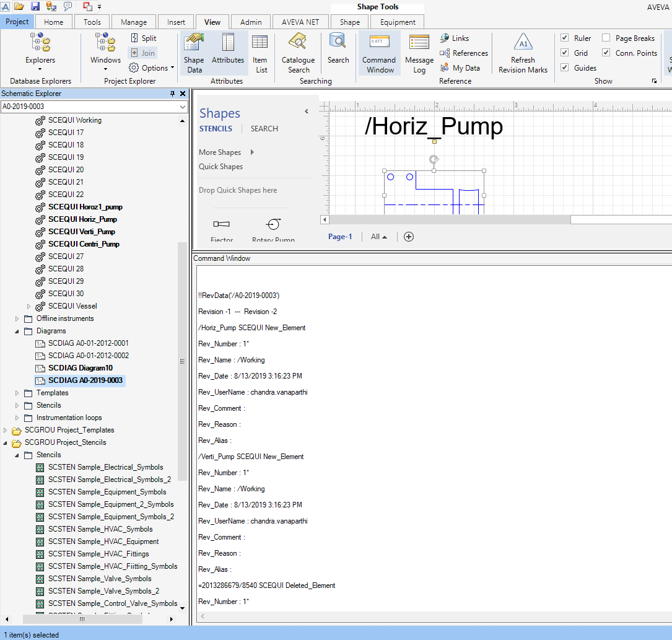Uncheck the Conn. Points checkbox

pos(606,53)
